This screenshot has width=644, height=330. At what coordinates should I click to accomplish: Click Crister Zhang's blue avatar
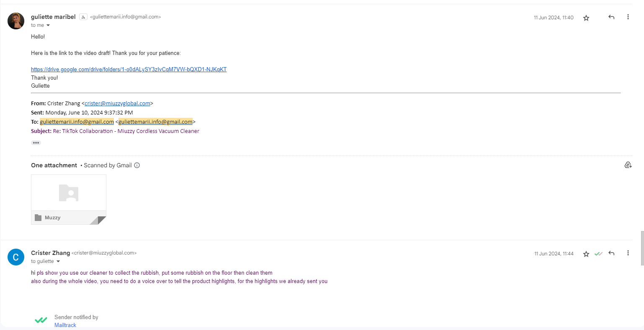tap(16, 257)
